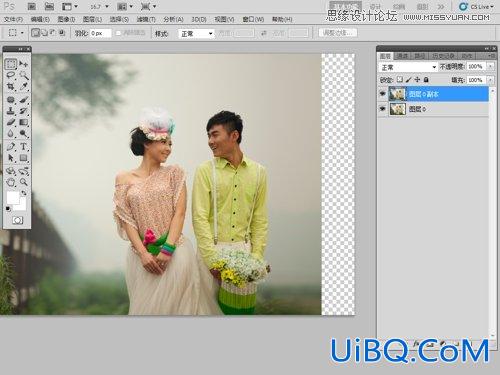Viewport: 500px width, 375px height.
Task: Select the Horizontal Type tool
Action: click(x=23, y=147)
